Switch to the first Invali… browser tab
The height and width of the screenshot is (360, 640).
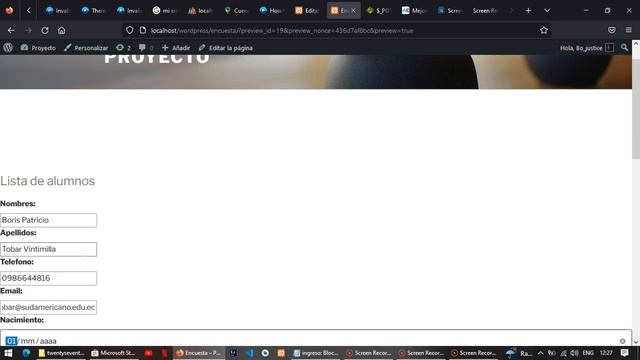tap(58, 11)
